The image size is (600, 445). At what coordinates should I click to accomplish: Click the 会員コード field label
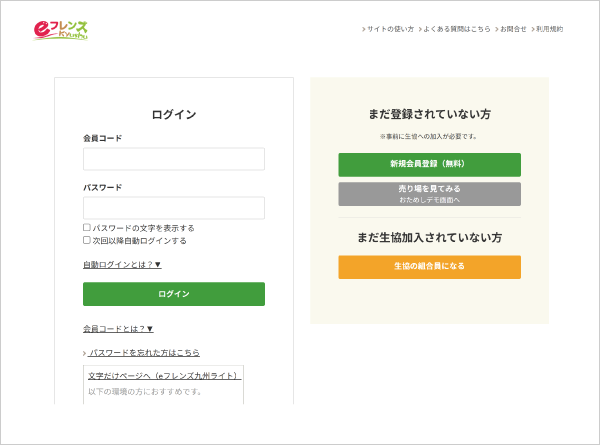pyautogui.click(x=103, y=138)
